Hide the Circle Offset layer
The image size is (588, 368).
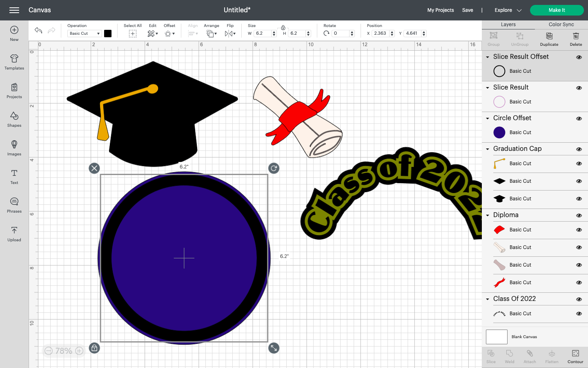click(579, 119)
